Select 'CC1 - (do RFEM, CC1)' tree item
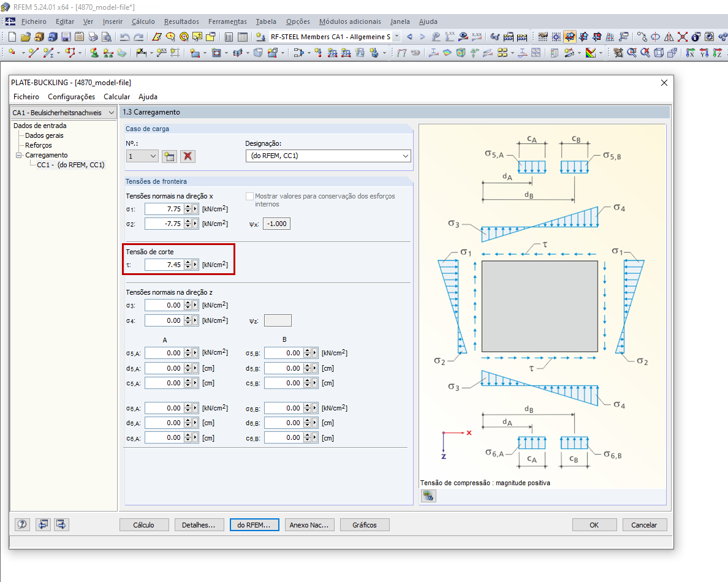728x582 pixels. click(70, 165)
